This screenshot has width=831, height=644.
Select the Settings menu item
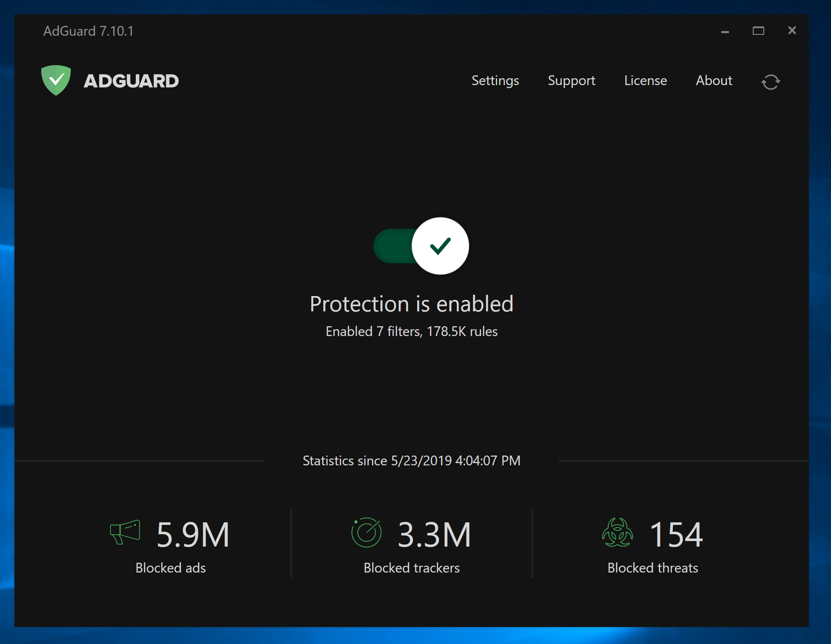coord(496,80)
